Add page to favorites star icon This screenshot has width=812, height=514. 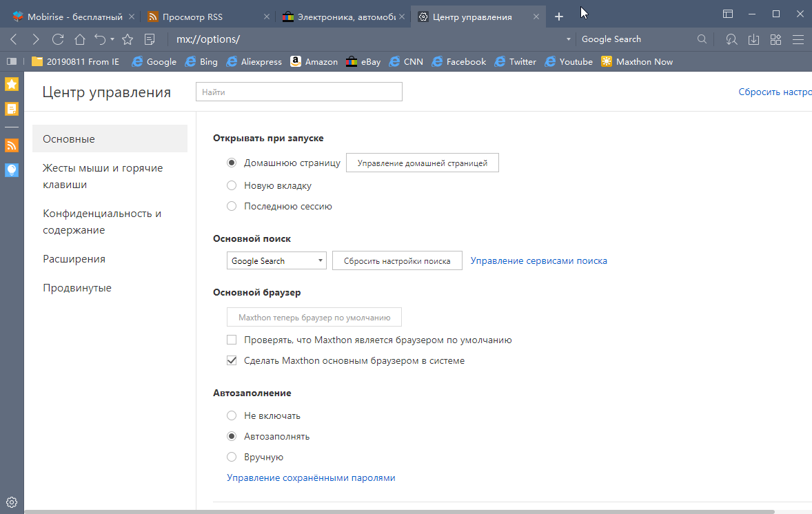[128, 39]
